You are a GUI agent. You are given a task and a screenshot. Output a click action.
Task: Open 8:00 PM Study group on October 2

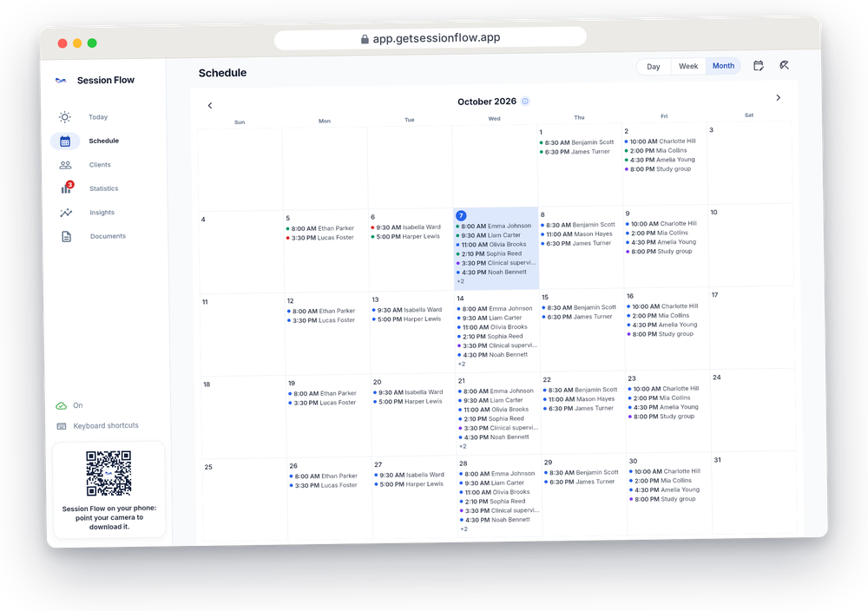658,169
